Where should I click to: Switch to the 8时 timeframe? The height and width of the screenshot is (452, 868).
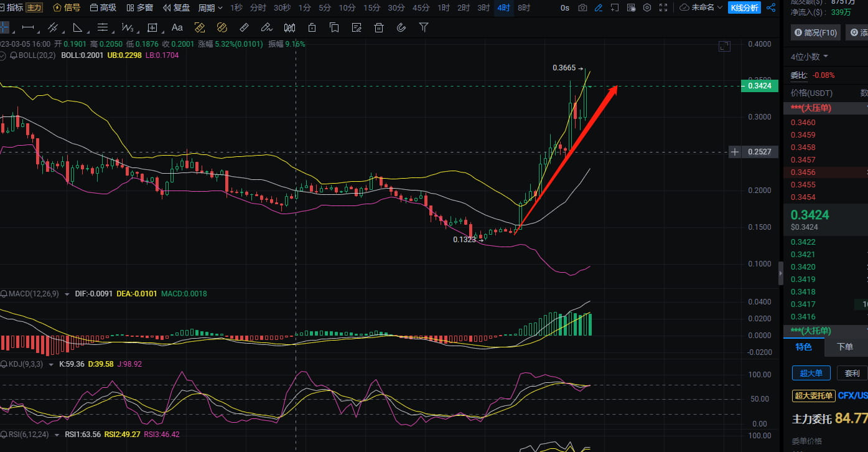point(524,7)
